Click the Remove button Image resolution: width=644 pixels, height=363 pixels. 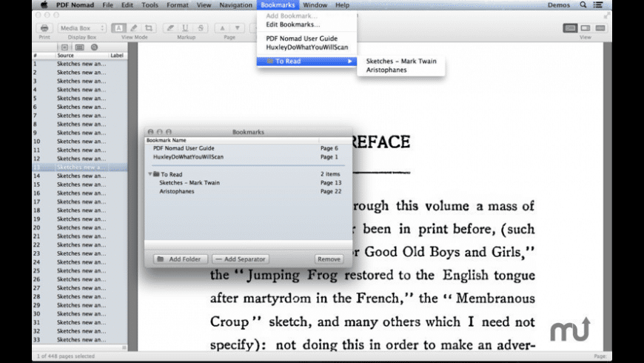pyautogui.click(x=329, y=259)
